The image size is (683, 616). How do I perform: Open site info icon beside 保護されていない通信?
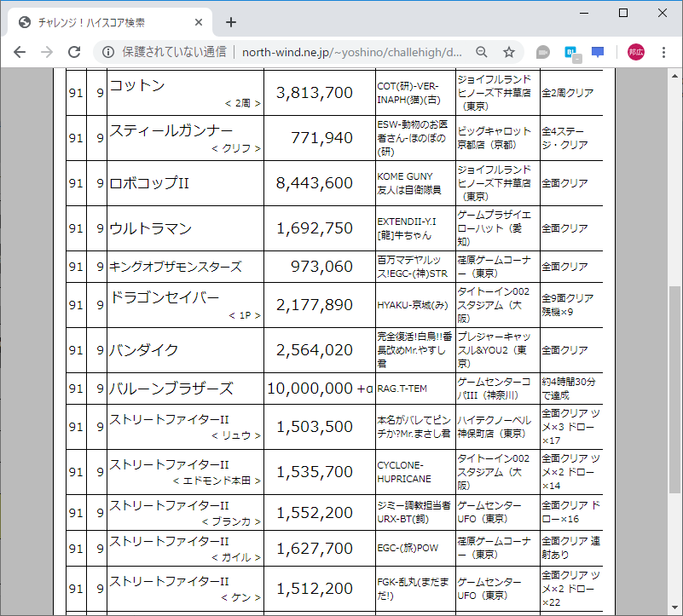pyautogui.click(x=108, y=52)
